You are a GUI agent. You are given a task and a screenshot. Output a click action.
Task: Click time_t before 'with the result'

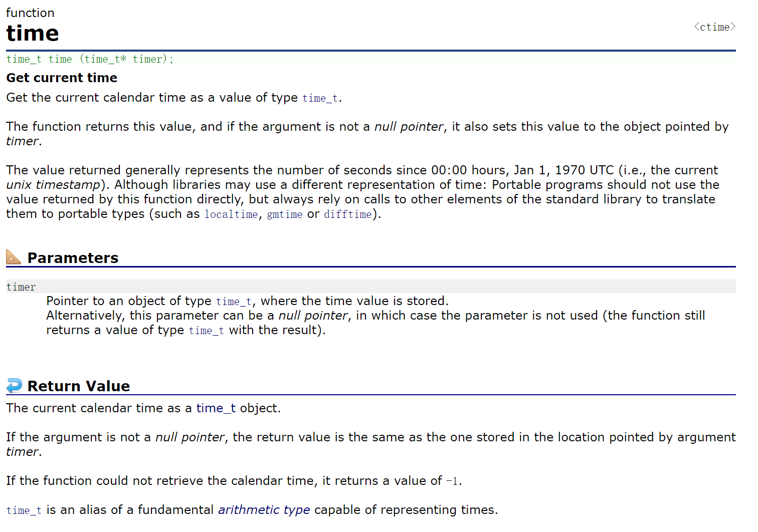tap(206, 331)
